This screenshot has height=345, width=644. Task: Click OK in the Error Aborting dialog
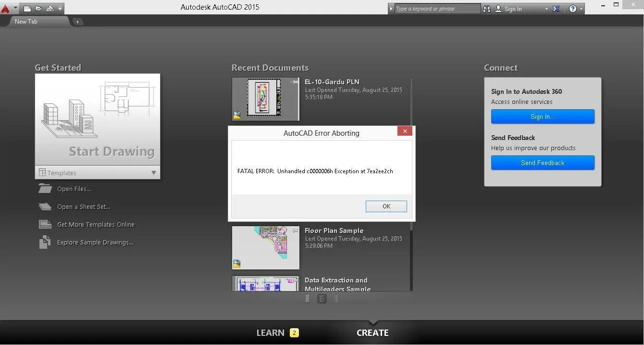tap(386, 206)
